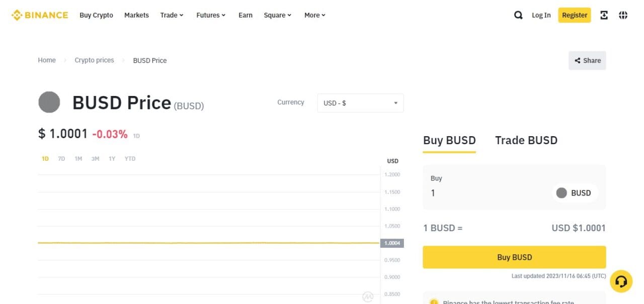Expand the More menu
Screen dimensions: 644x304
[x=315, y=15]
